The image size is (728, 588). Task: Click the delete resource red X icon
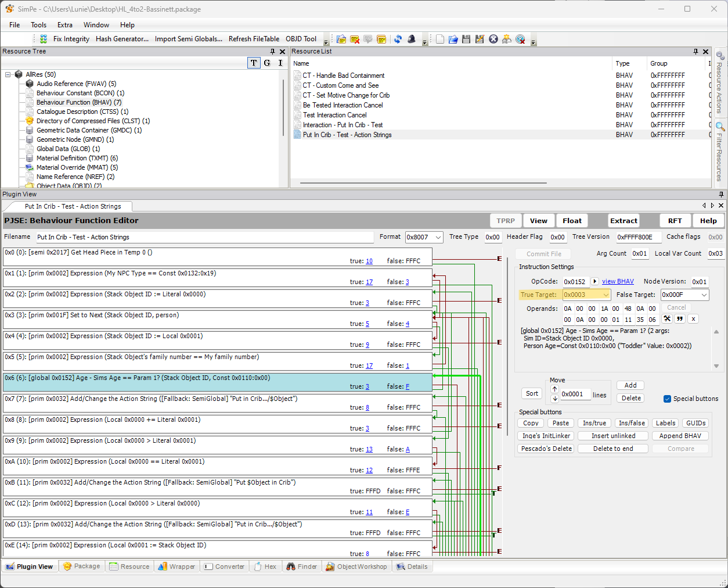(x=355, y=39)
